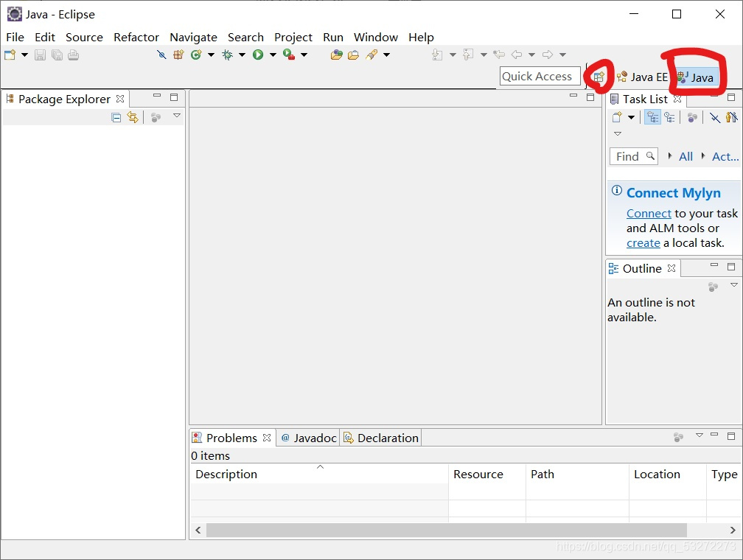Toggle Categorized presentation in Task List
This screenshot has height=560, width=743.
tap(652, 117)
